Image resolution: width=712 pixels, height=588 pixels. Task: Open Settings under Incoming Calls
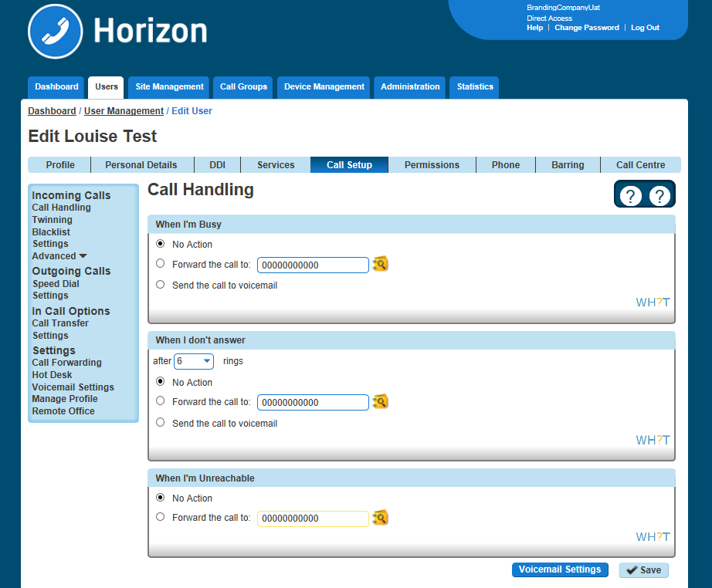tap(50, 244)
